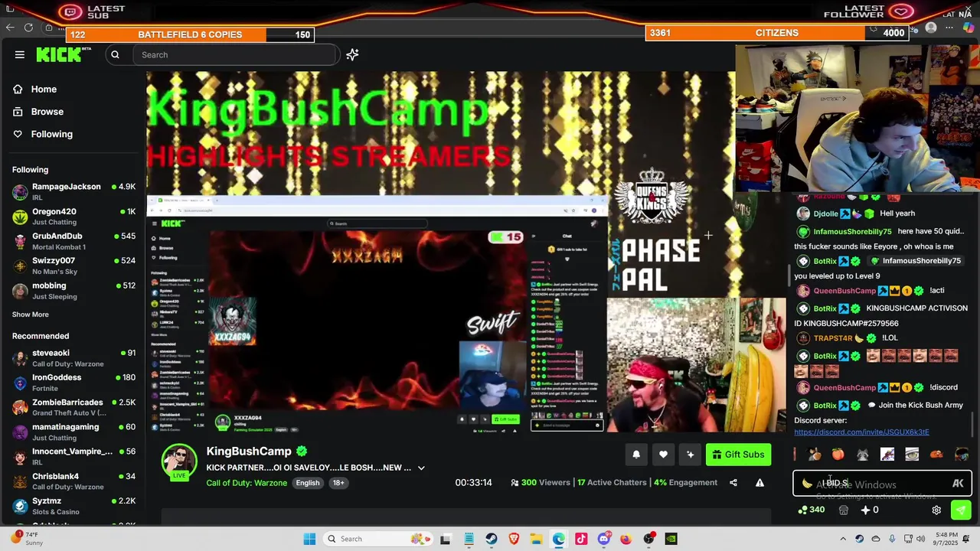Open File Explorer from taskbar
Screen dimensions: 980x551
[536, 539]
